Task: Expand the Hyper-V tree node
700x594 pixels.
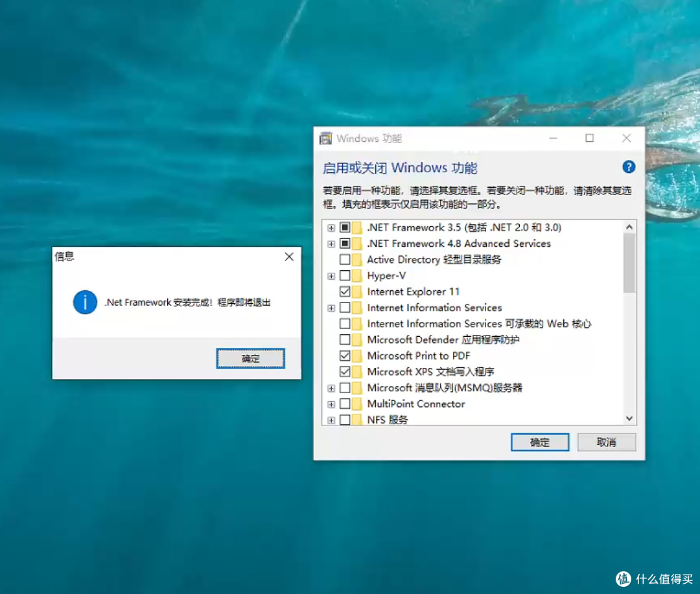Action: [x=331, y=276]
